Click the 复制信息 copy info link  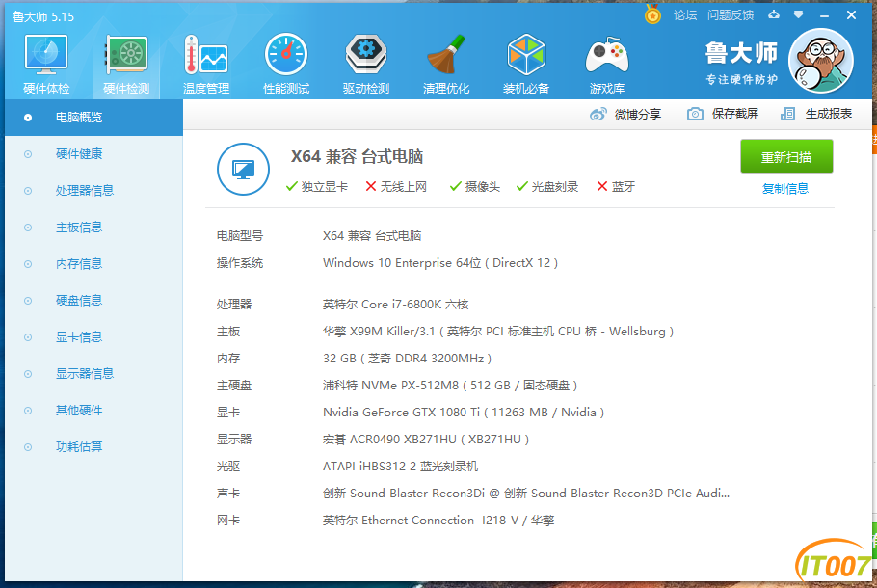coord(785,189)
